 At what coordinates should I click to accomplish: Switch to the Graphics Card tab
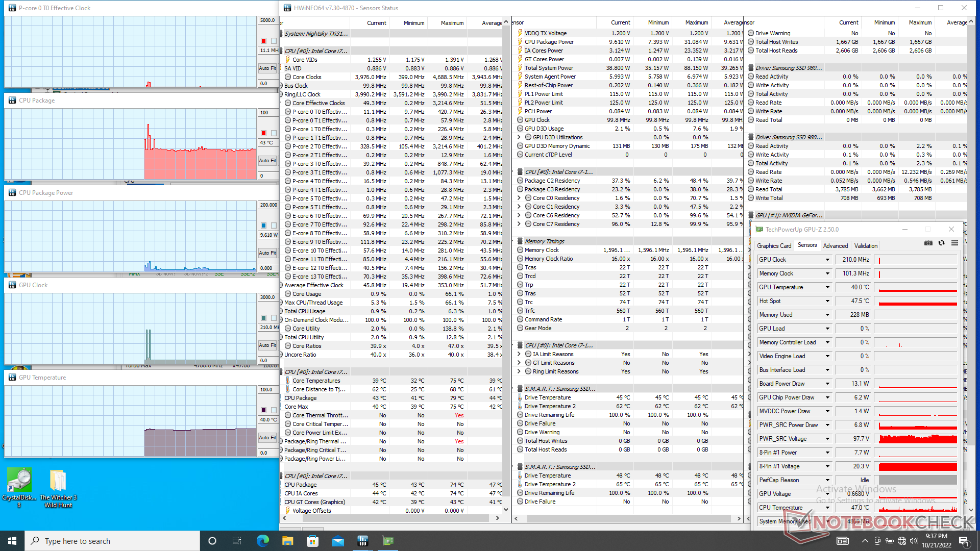click(x=774, y=246)
